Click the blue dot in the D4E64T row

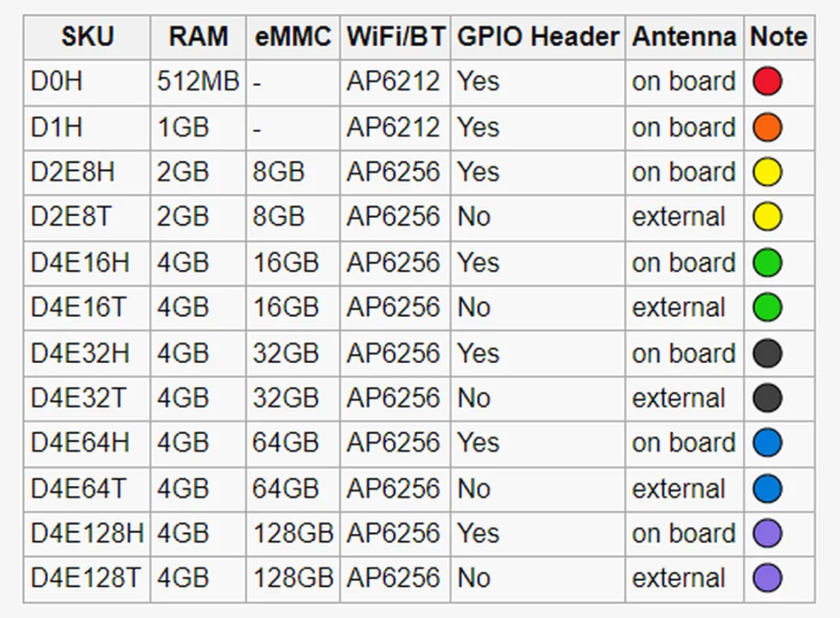[x=767, y=488]
